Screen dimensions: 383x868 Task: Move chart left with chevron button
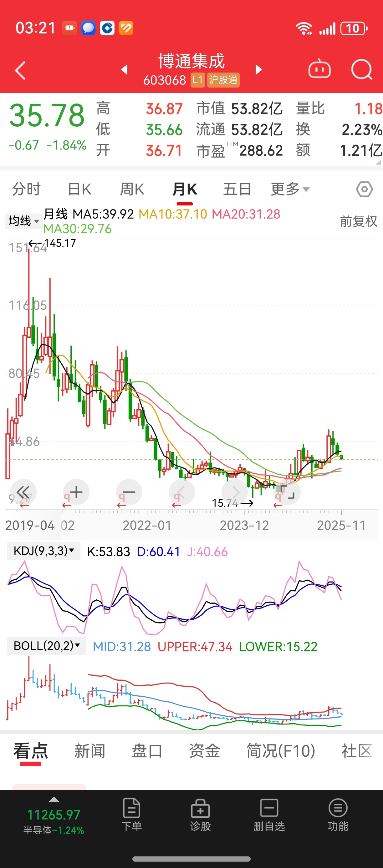point(182,492)
